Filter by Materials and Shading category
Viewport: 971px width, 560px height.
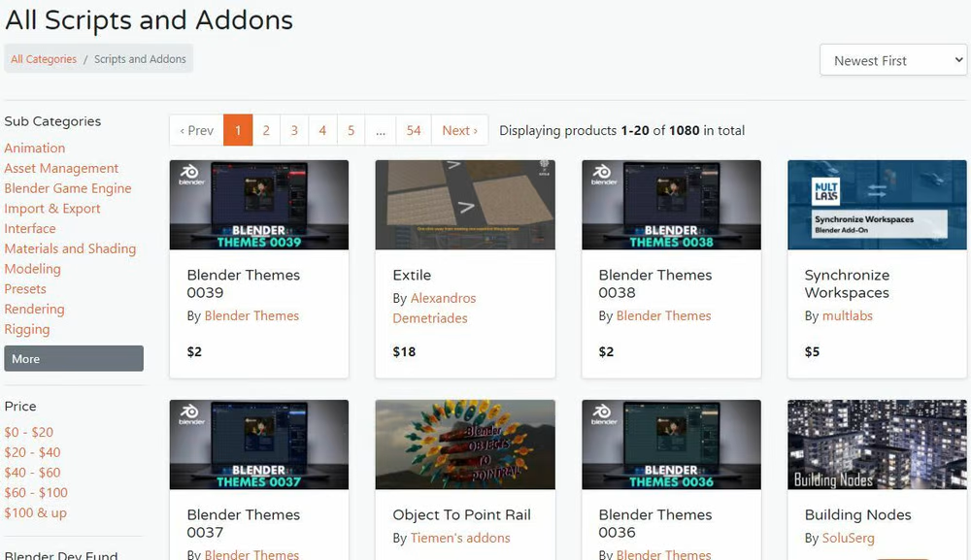coord(70,248)
